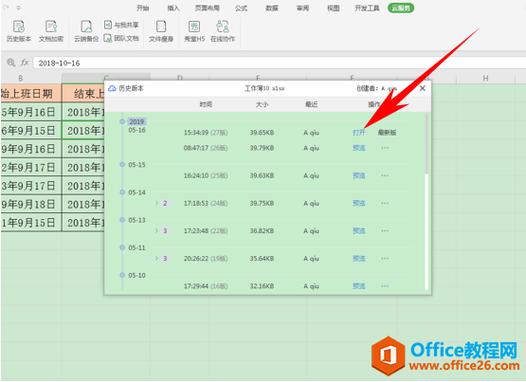
Task: Click the 大小 size column header
Action: click(262, 104)
